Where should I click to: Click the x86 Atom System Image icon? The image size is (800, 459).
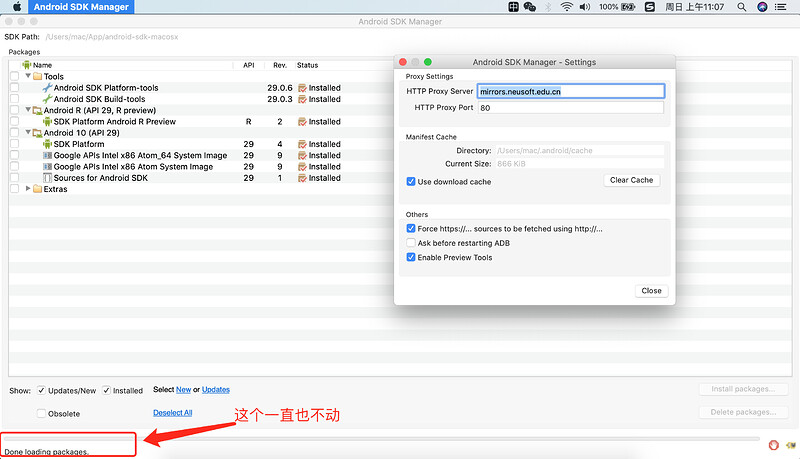tap(47, 166)
